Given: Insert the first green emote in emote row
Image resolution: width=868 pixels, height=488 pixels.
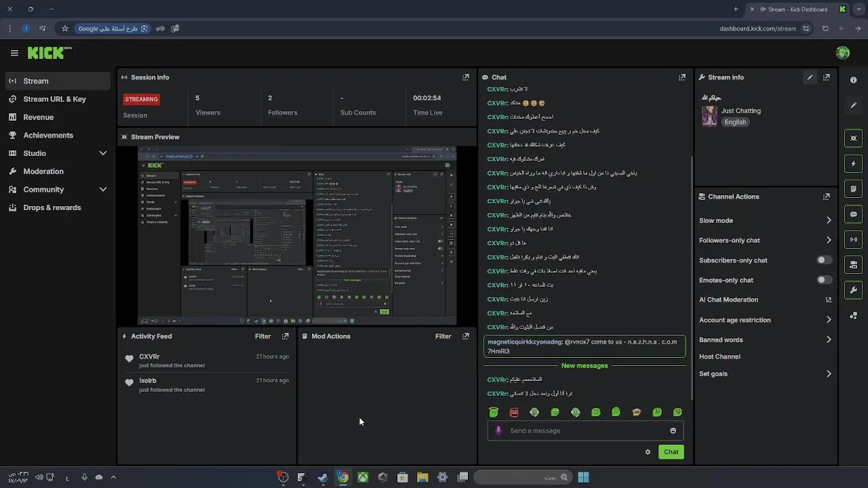Looking at the screenshot, I should [x=494, y=412].
